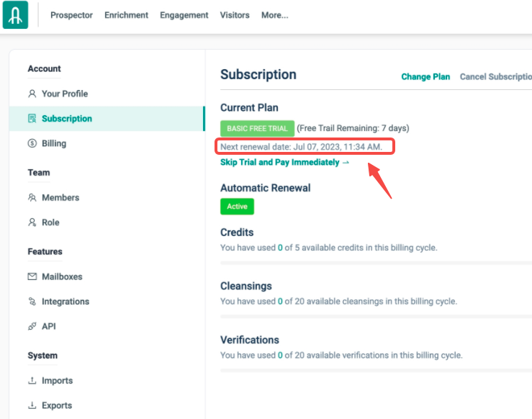Click the Your Profile person icon
The image size is (532, 419).
[x=32, y=94]
